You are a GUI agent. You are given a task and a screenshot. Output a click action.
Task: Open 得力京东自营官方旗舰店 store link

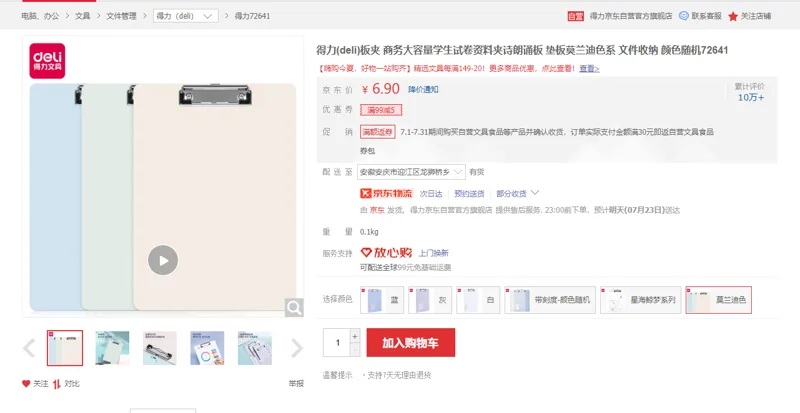pos(631,16)
